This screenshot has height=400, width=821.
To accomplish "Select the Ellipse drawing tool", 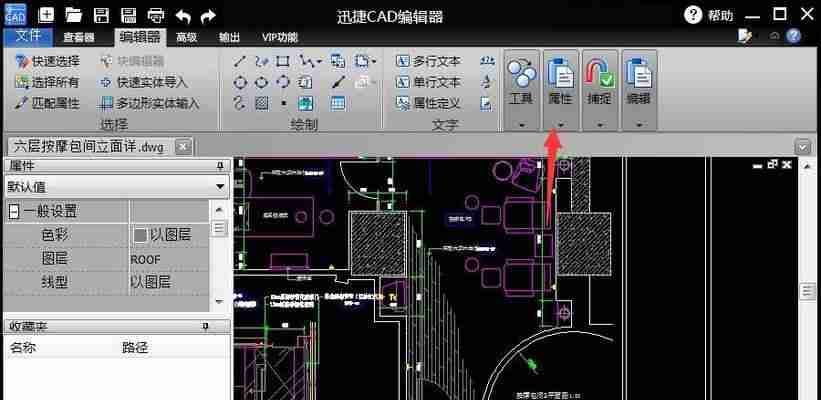I will point(261,82).
